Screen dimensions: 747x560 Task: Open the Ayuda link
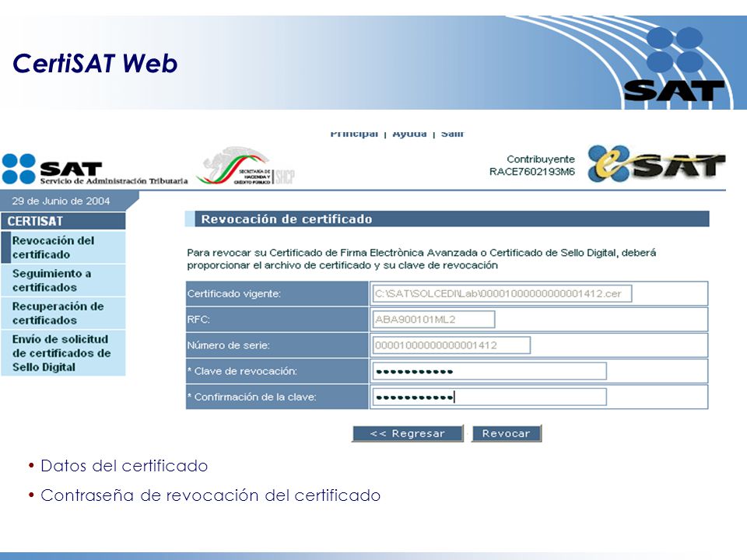409,134
